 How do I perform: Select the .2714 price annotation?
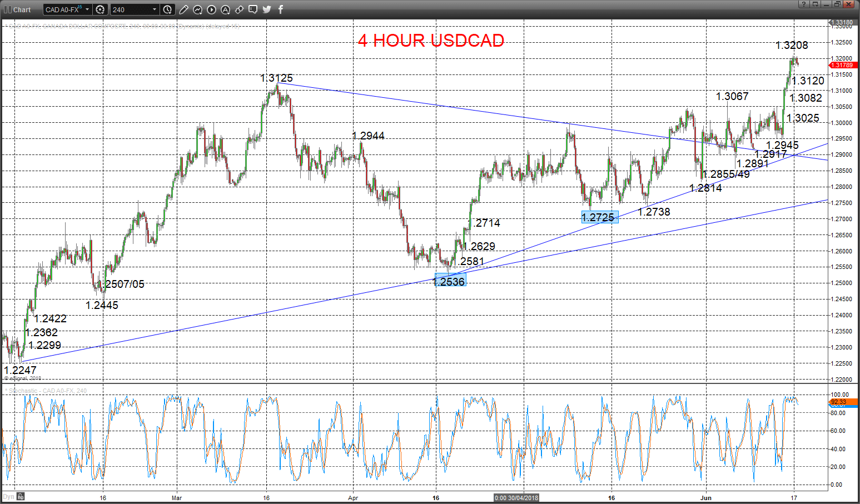pyautogui.click(x=486, y=223)
